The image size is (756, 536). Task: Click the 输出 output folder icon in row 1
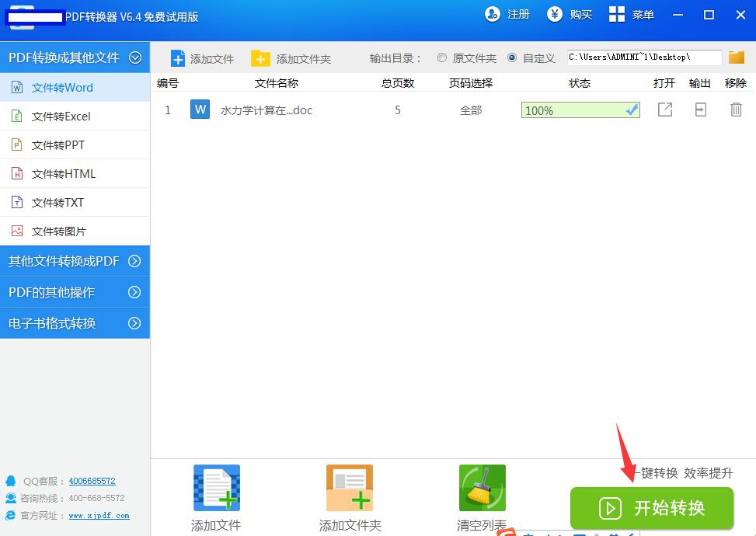[x=701, y=110]
